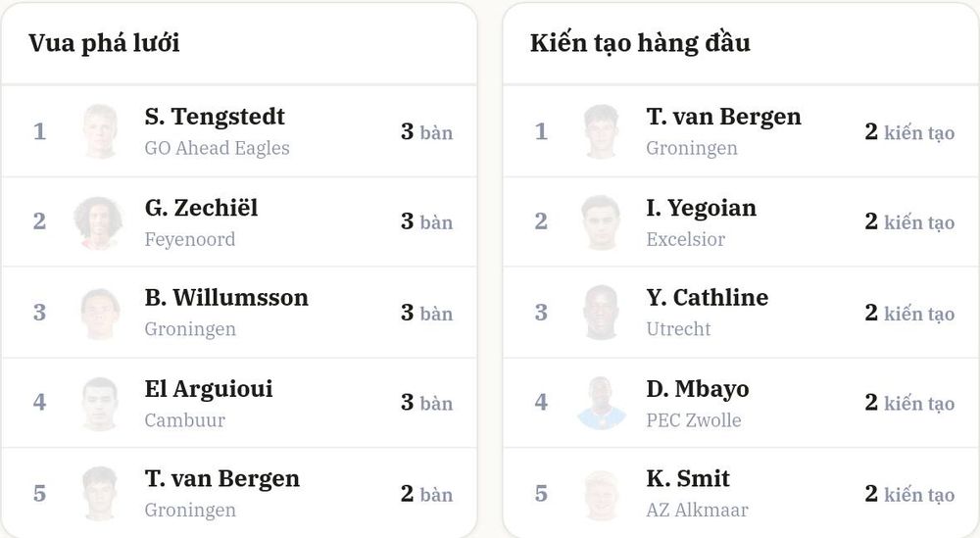Screen dimensions: 980x538
Task: Open B. Willumsson name link
Action: (226, 298)
